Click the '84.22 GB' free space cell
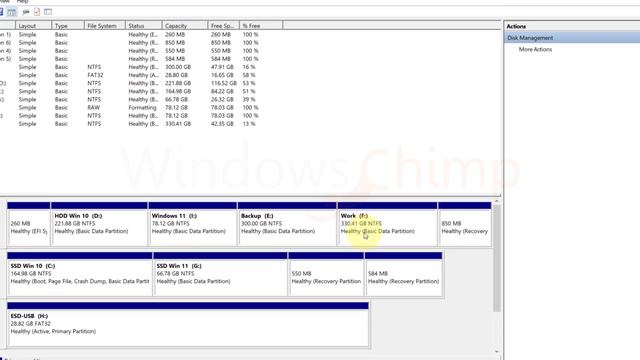 tap(222, 91)
